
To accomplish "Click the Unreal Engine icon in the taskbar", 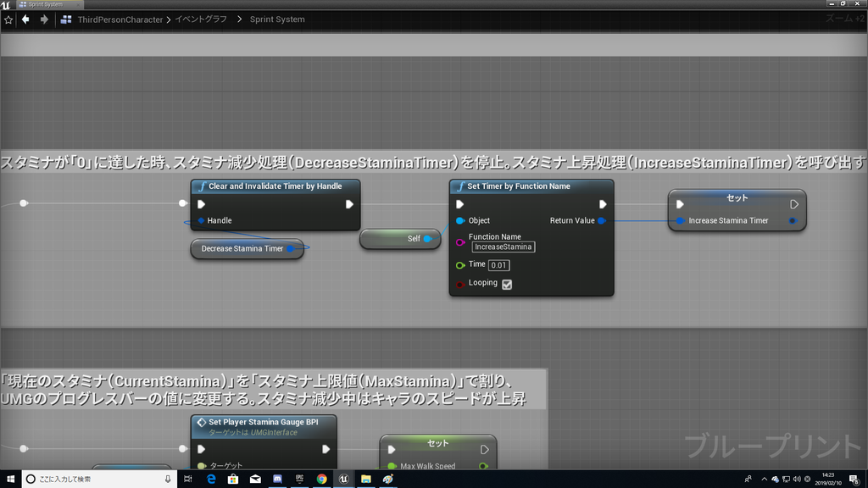I will 342,479.
